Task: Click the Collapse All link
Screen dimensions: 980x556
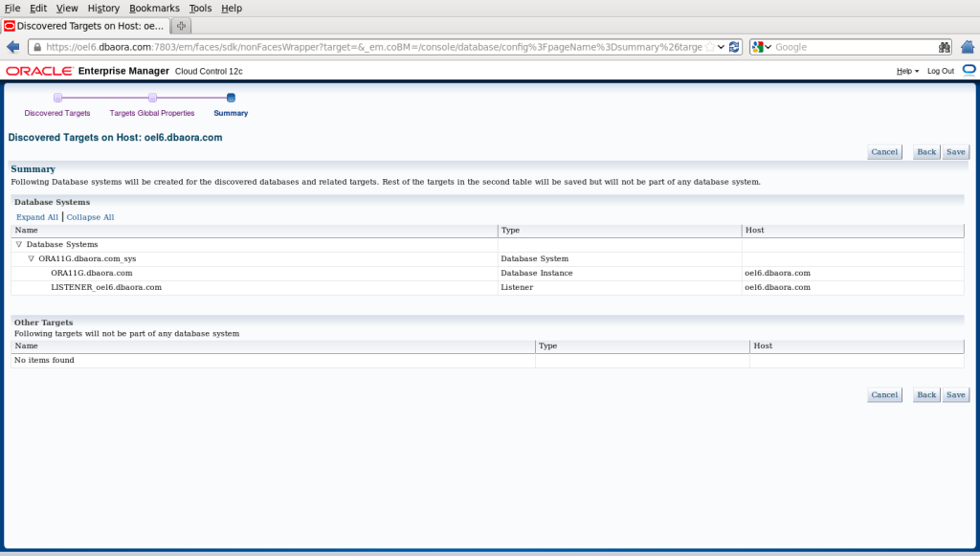Action: pyautogui.click(x=90, y=217)
